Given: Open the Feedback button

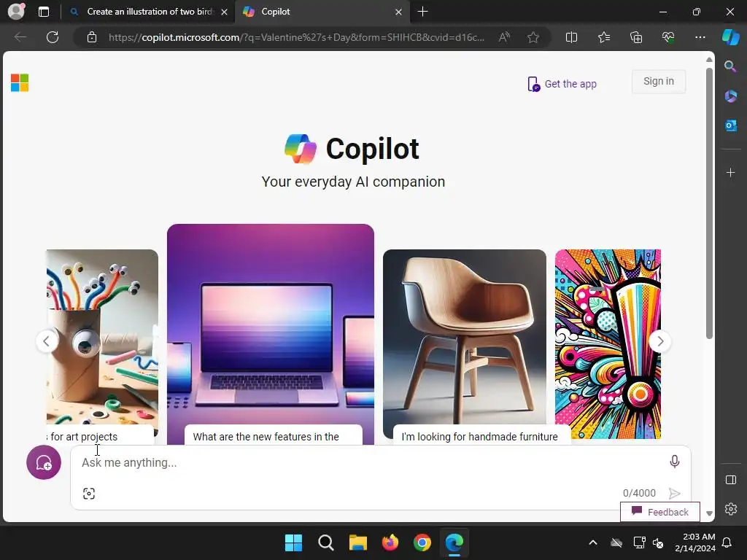Looking at the screenshot, I should pyautogui.click(x=659, y=512).
